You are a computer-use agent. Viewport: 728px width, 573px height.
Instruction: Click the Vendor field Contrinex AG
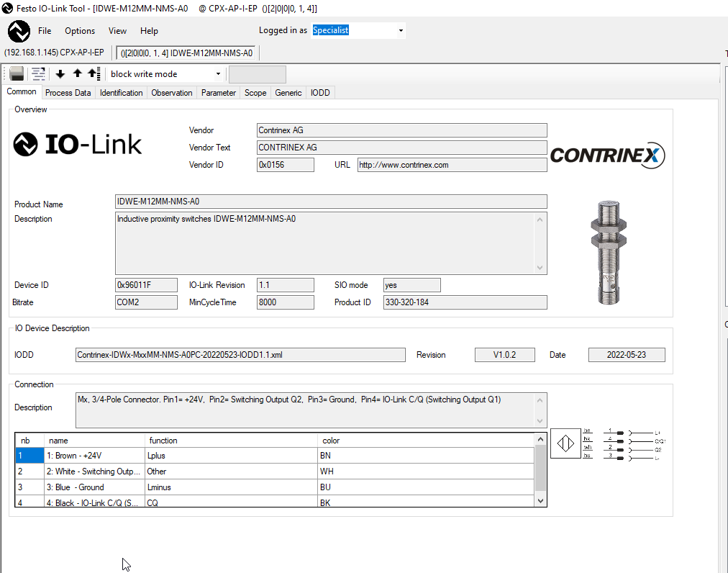(x=401, y=130)
